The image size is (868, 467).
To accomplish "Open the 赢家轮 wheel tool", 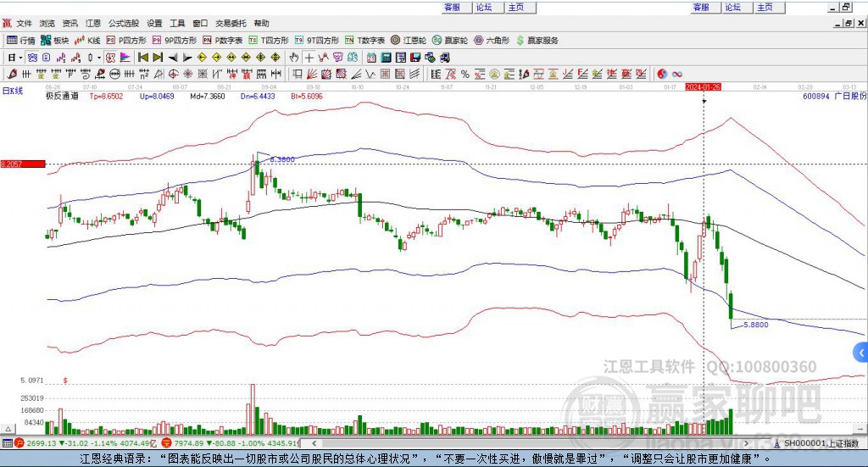I will click(x=450, y=41).
